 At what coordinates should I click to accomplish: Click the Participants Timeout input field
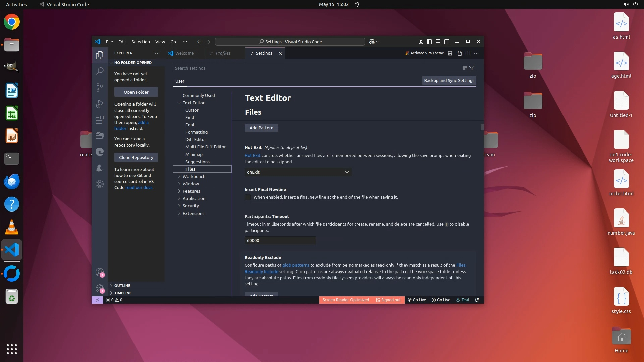coord(280,240)
